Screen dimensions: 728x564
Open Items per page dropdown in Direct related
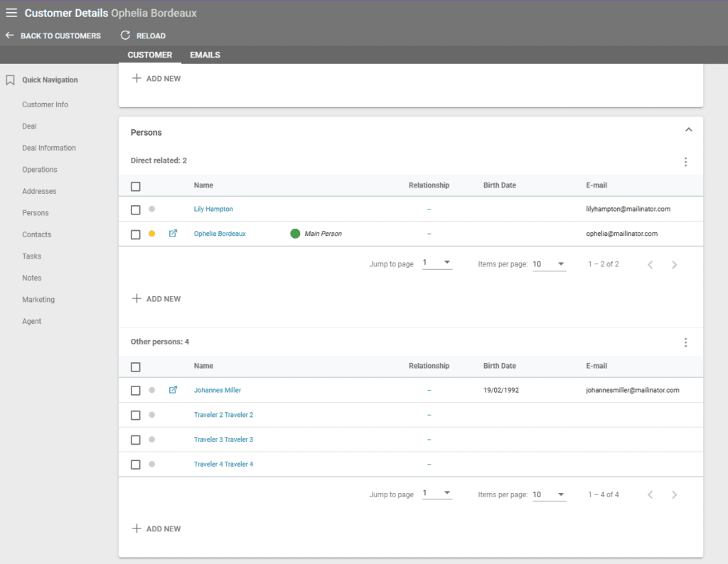pyautogui.click(x=549, y=264)
